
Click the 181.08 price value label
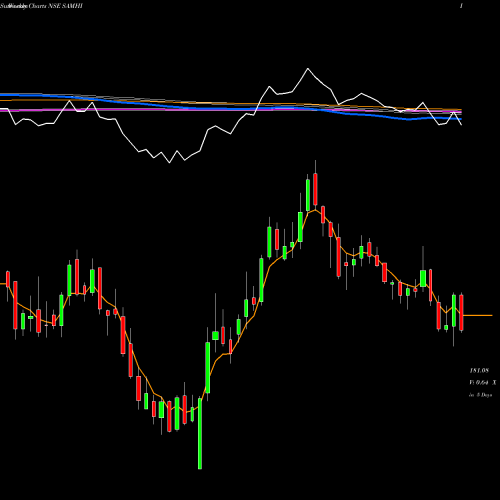tap(479, 370)
